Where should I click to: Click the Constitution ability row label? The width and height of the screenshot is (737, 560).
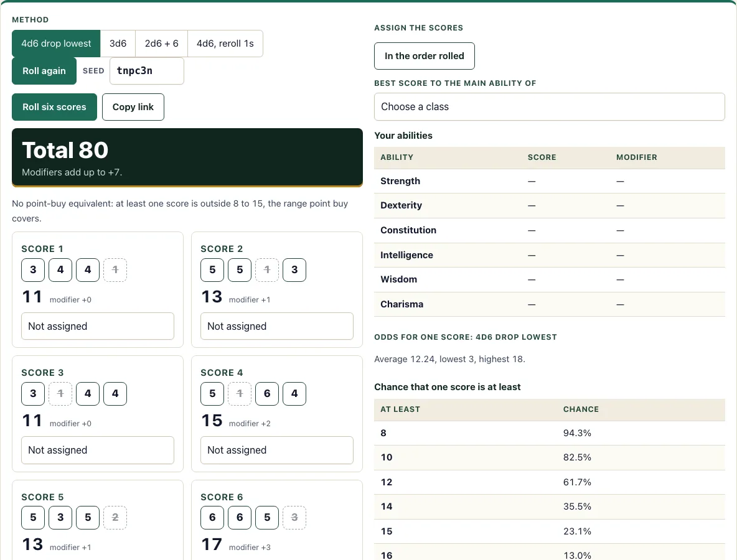(x=408, y=230)
